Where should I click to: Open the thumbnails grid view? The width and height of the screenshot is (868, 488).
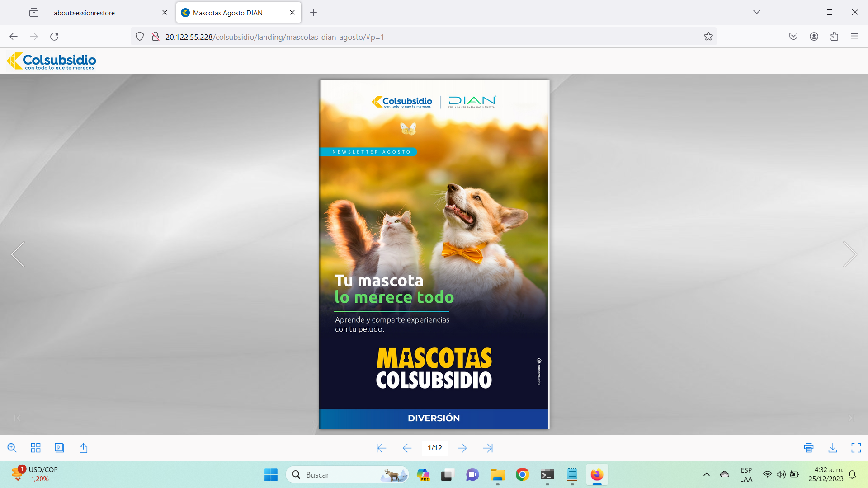(36, 448)
